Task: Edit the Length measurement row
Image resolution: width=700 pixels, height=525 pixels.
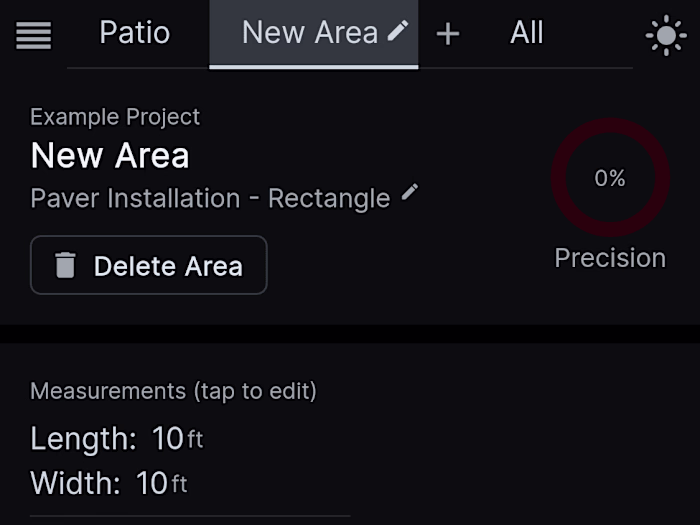Action: [117, 438]
